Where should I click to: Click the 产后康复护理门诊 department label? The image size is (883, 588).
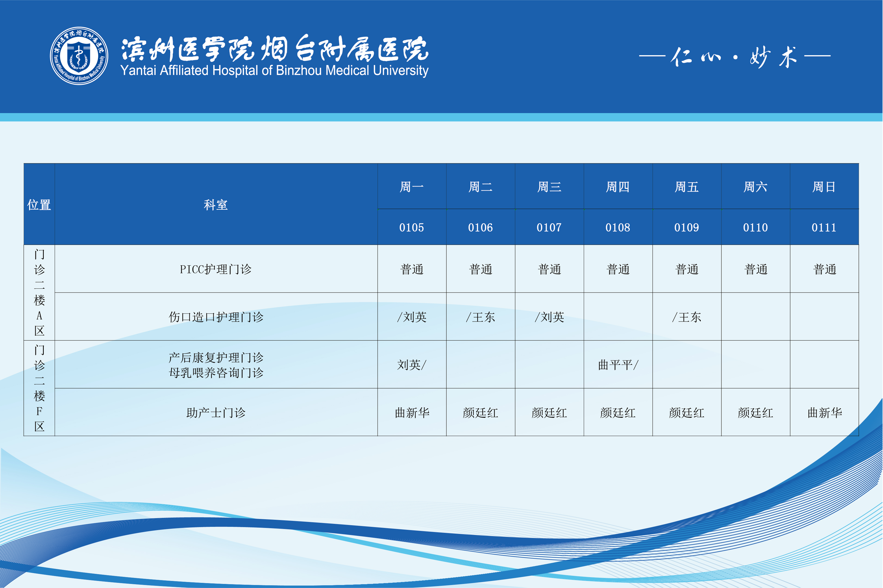tap(216, 357)
